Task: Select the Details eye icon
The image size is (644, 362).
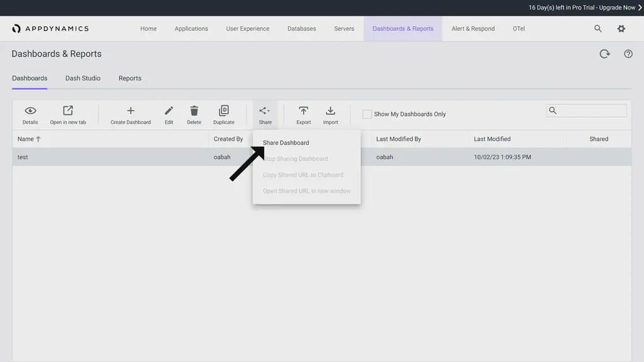Action: 30,111
